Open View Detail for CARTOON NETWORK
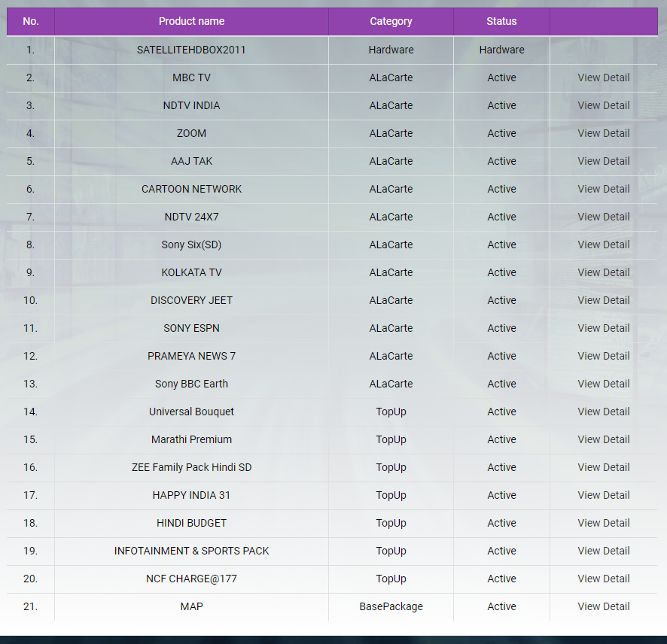Screen dimensions: 667x644 (603, 189)
